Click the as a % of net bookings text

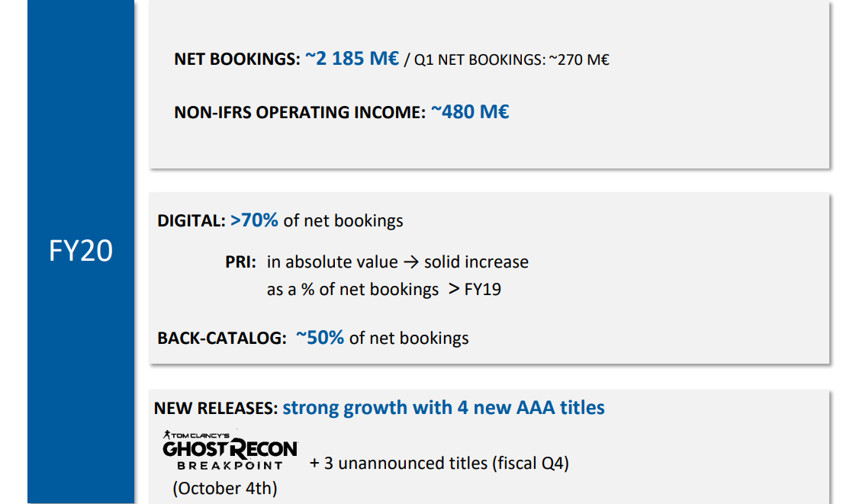352,290
